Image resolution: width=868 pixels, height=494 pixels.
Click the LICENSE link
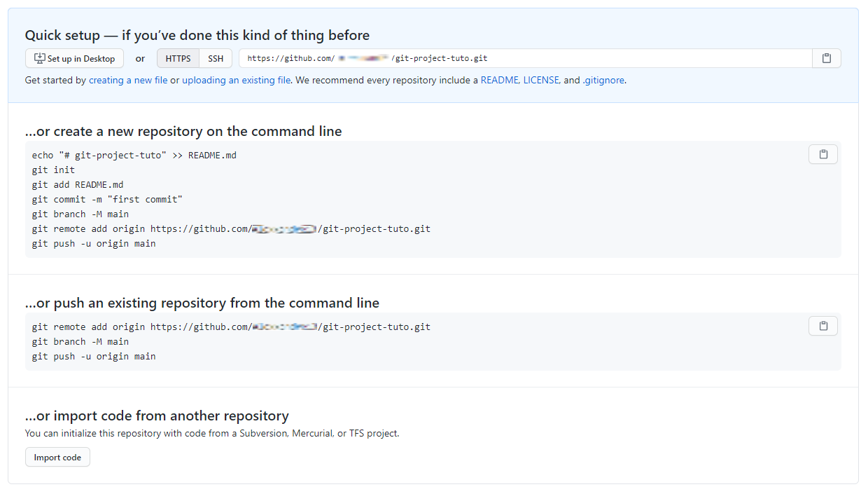tap(540, 80)
